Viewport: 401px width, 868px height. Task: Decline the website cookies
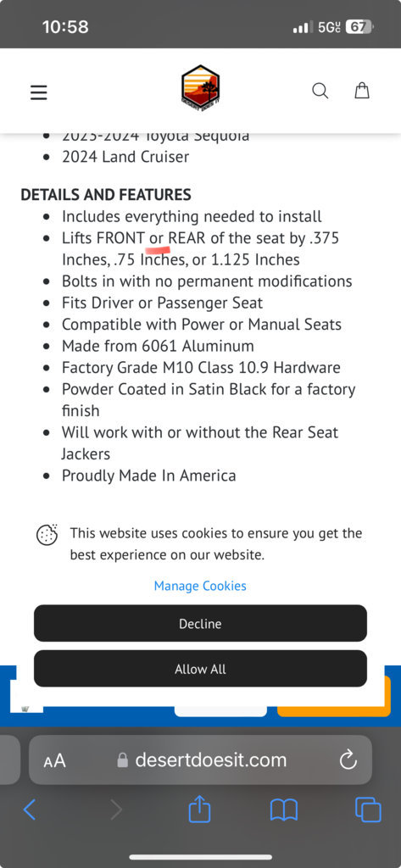pyautogui.click(x=200, y=623)
